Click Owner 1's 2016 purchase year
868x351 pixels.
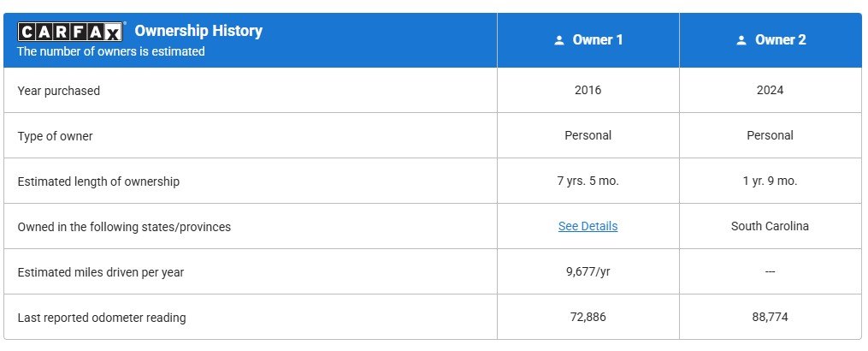coord(588,90)
